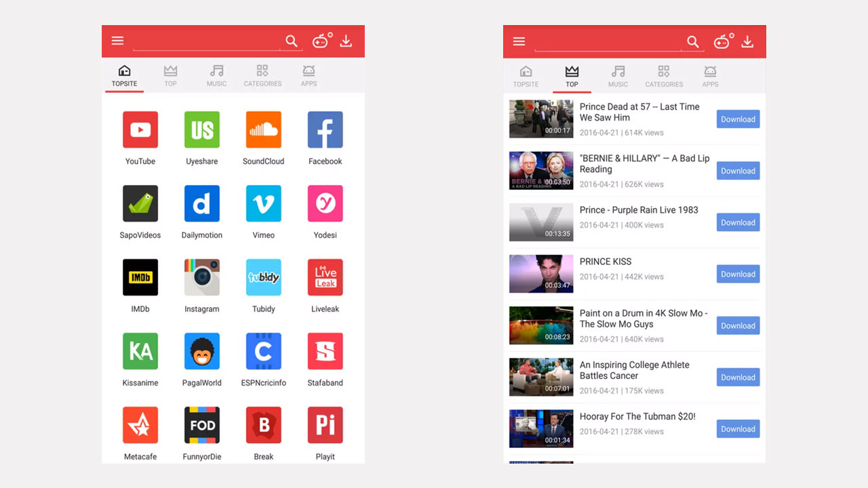868x488 pixels.
Task: Download 'Prince - Purple Rain Live 1983' video
Action: (x=738, y=222)
